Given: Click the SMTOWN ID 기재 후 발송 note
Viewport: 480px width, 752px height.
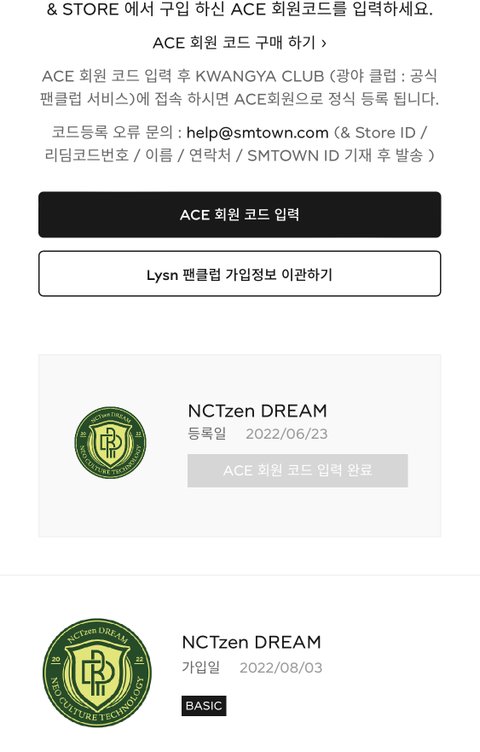Looking at the screenshot, I should 340,155.
